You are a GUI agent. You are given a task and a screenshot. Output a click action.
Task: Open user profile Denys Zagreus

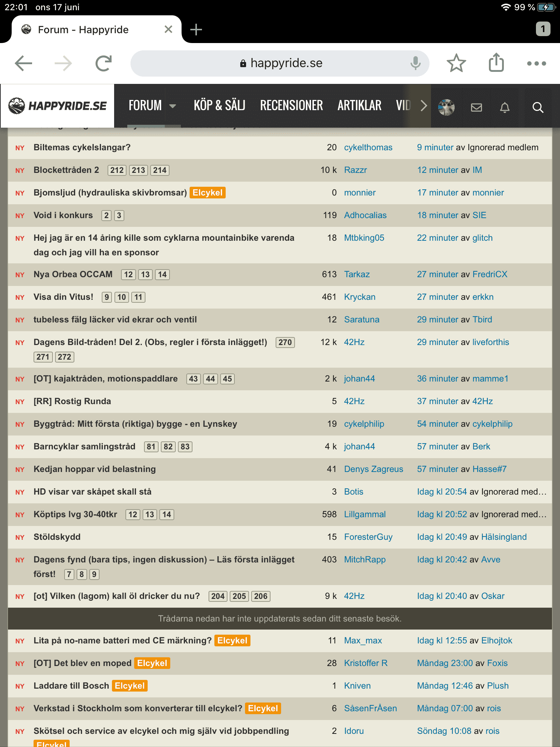374,469
